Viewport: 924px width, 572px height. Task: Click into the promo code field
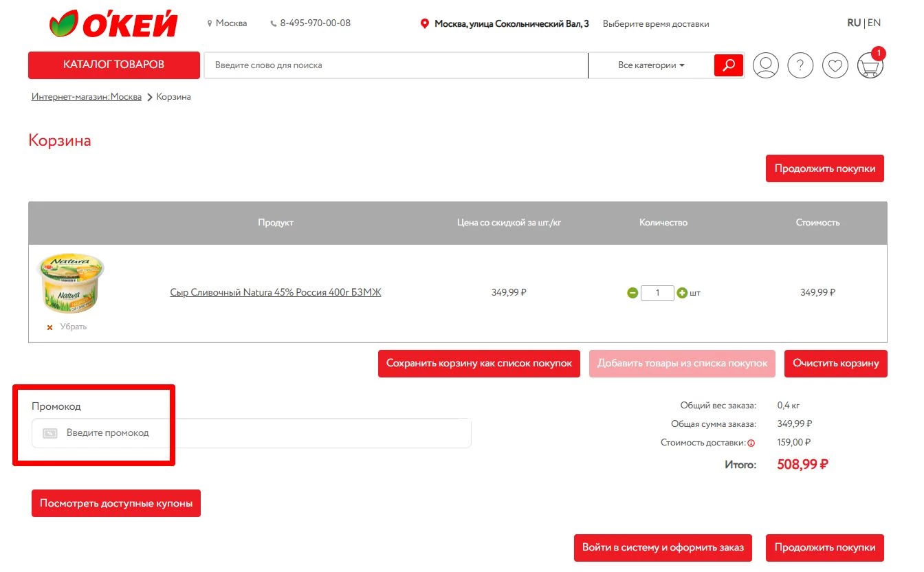pyautogui.click(x=261, y=433)
